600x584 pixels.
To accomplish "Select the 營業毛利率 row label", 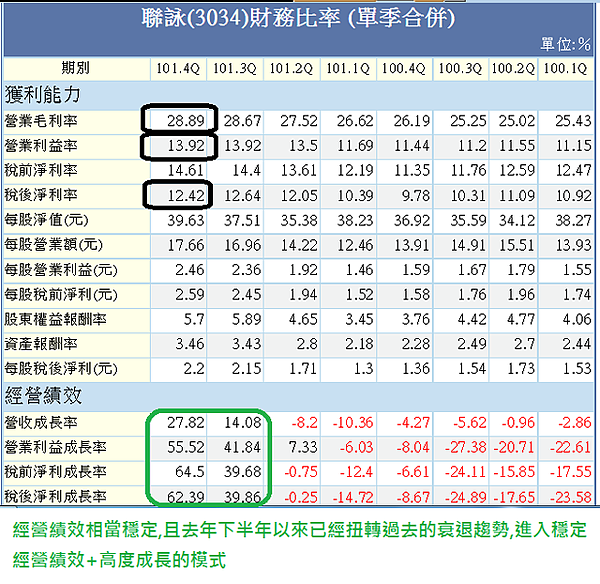I will pos(41,121).
